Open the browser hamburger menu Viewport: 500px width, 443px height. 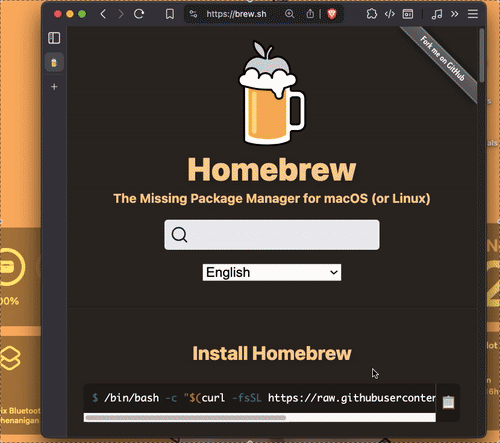click(473, 14)
